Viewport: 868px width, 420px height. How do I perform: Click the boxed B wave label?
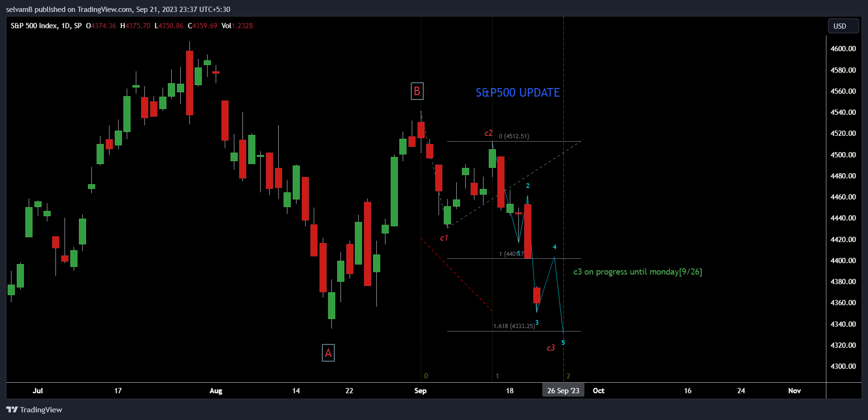pos(417,91)
